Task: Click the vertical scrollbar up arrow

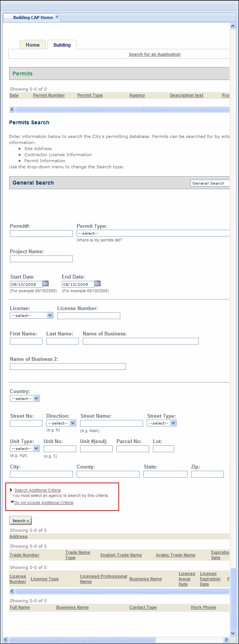Action: click(233, 26)
